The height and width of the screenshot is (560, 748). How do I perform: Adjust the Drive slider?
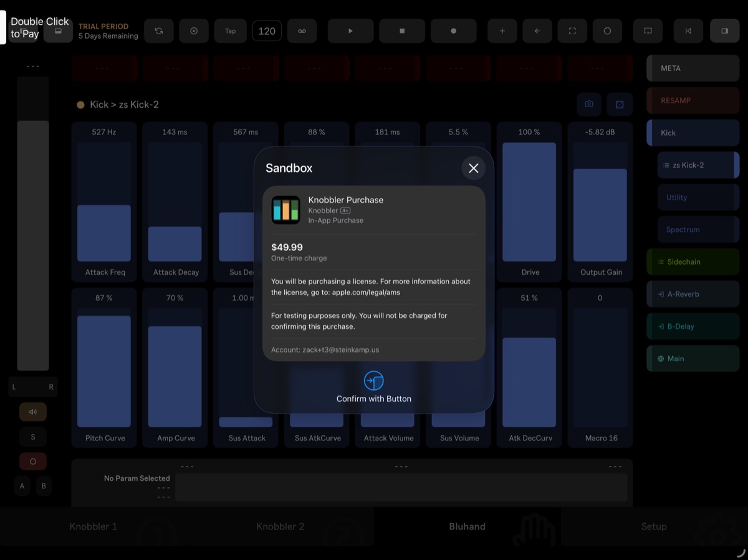pos(529,202)
